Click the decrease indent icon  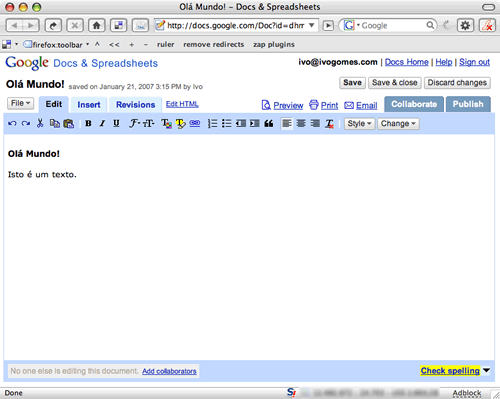[x=241, y=123]
